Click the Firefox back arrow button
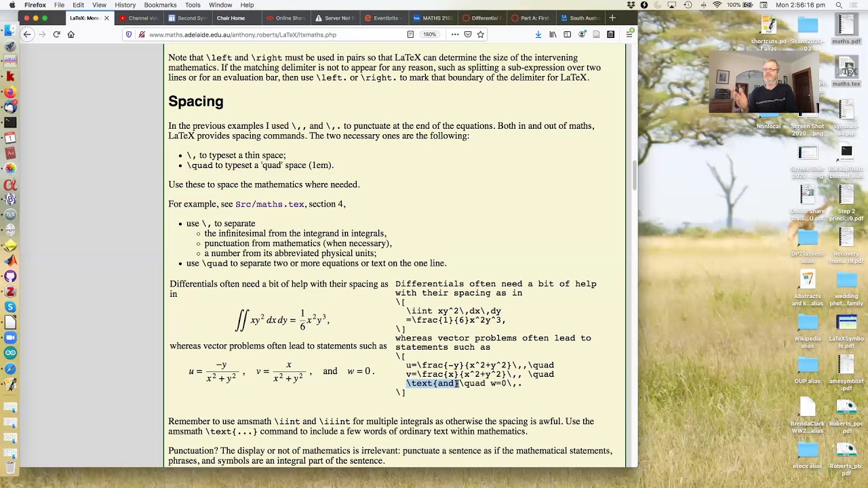Screen dimensions: 868x488 coord(27,35)
